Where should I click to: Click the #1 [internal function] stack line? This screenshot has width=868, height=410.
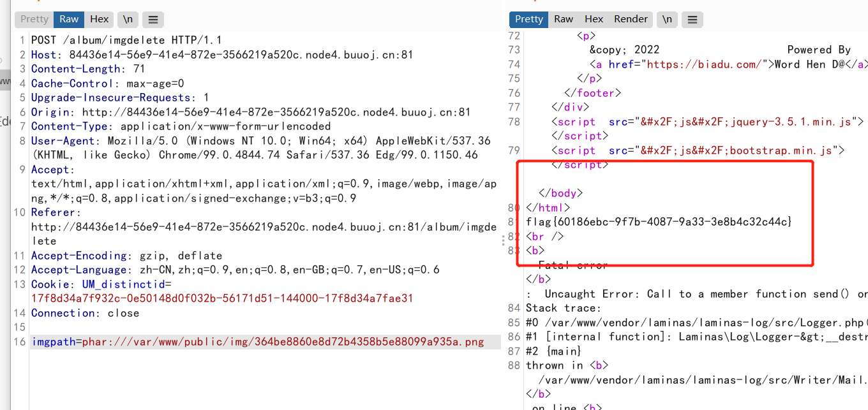(697, 337)
